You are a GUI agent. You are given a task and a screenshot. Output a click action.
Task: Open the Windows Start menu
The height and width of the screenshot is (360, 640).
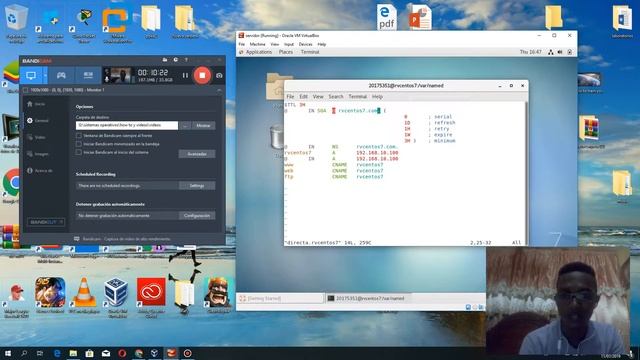pos(8,353)
